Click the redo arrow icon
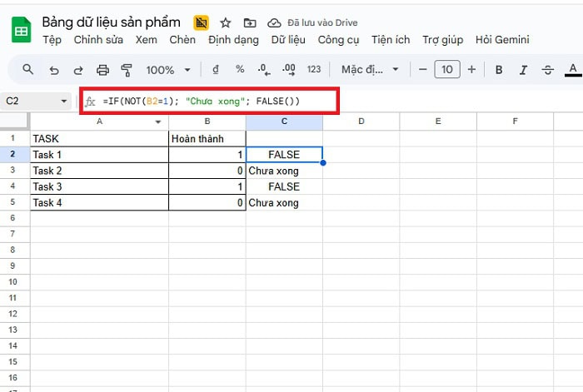This screenshot has height=392, width=583. tap(78, 70)
